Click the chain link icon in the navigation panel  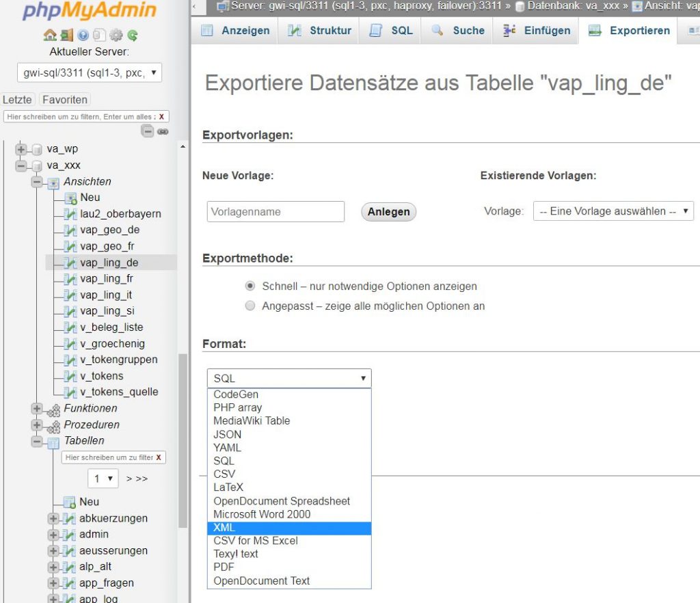click(163, 131)
